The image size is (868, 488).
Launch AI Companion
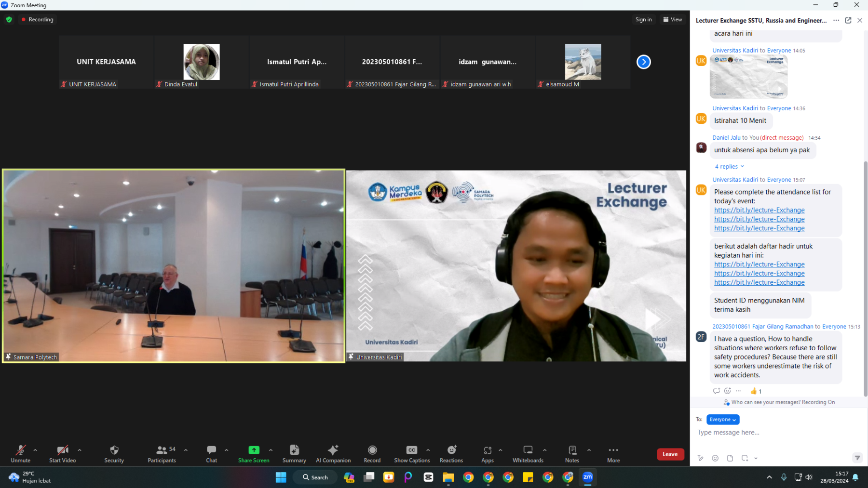click(x=333, y=454)
